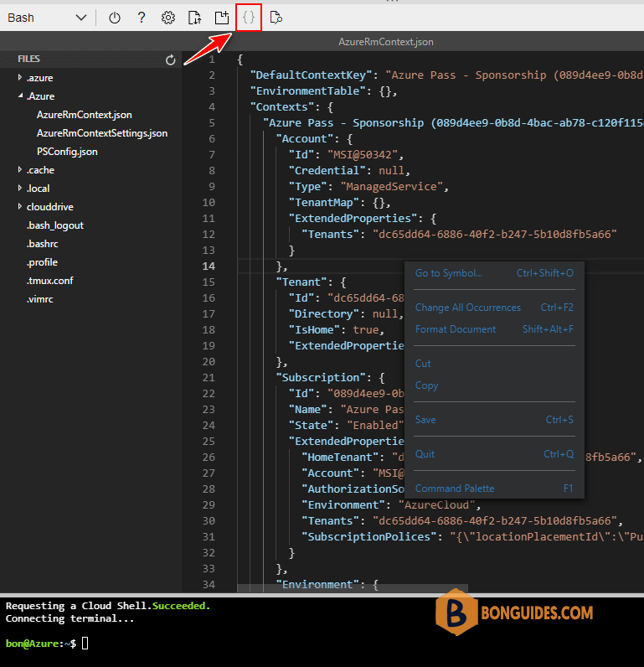
Task: Click the "AzureCloud" value on line 29
Action: click(x=436, y=505)
